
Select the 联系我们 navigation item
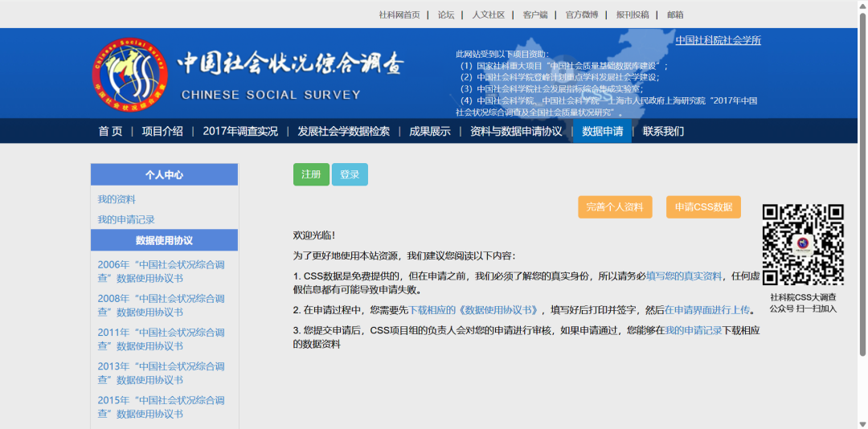coord(663,131)
